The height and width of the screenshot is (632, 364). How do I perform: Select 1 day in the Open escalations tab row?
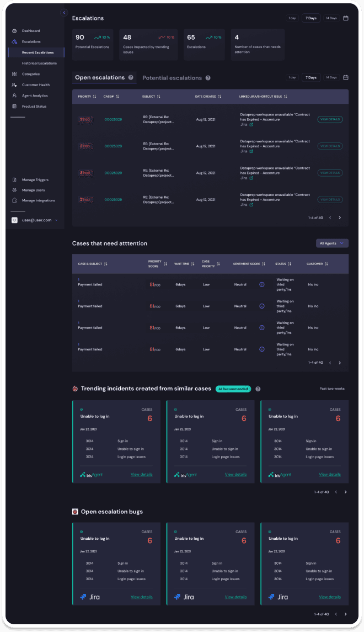click(x=292, y=77)
